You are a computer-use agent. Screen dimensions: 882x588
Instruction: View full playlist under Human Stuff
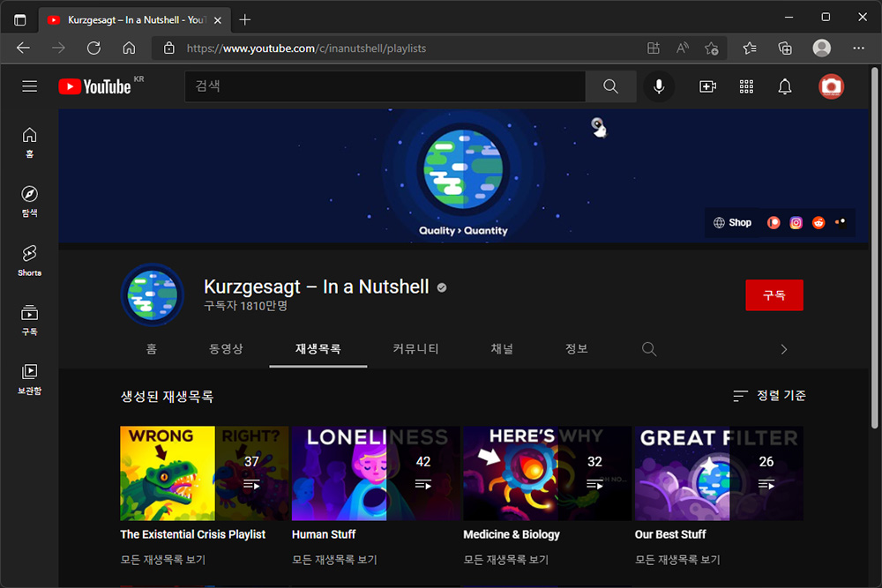pyautogui.click(x=334, y=560)
